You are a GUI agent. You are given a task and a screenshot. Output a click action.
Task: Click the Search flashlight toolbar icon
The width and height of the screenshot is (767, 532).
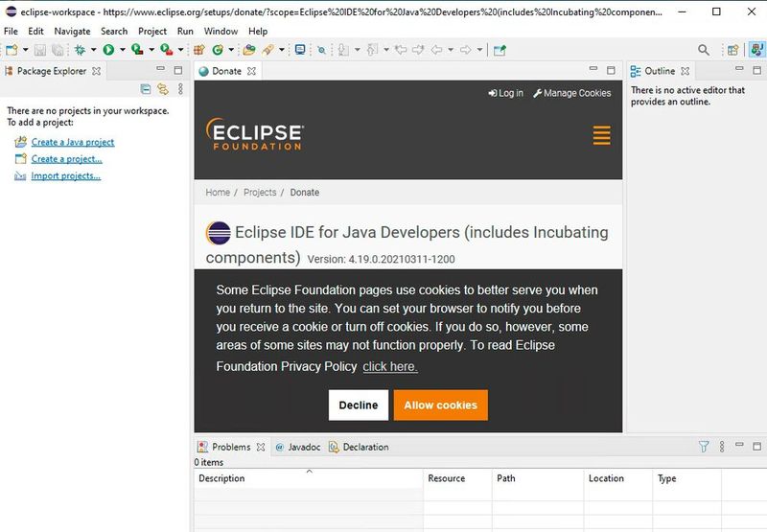pos(267,50)
